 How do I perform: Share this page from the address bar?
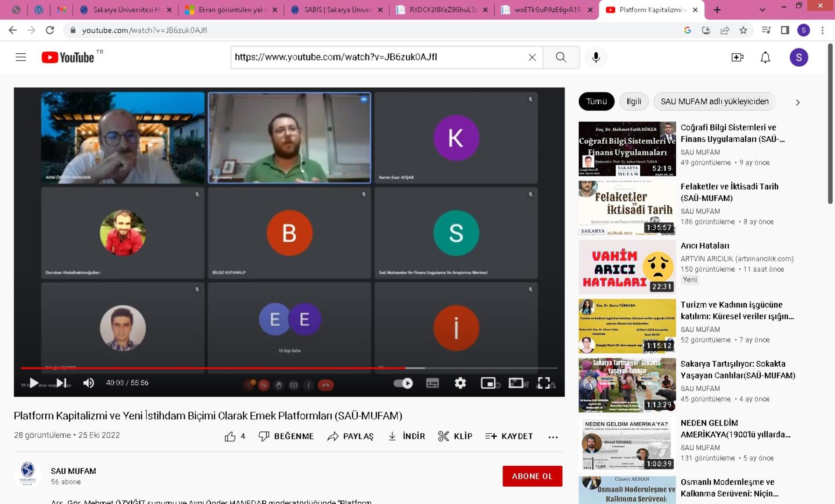pos(725,30)
